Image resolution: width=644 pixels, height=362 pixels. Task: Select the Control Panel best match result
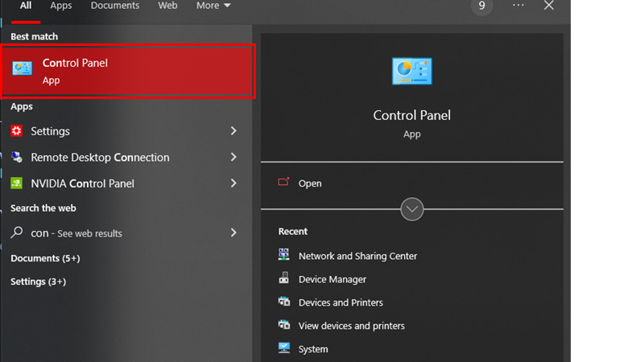(130, 71)
